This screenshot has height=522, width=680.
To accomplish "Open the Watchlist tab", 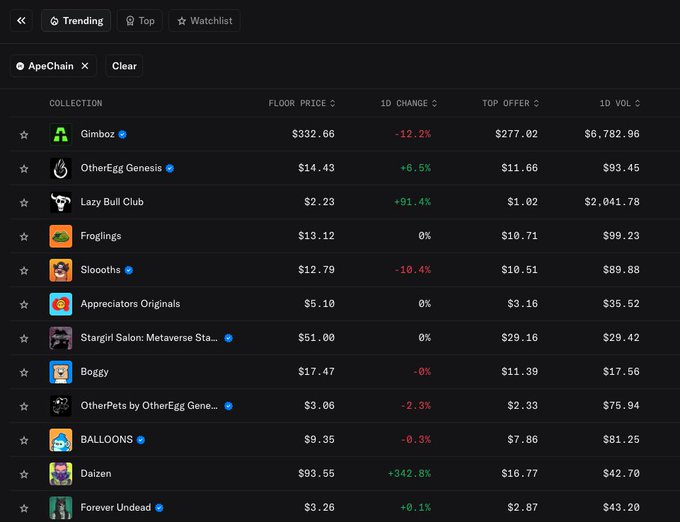I will click(x=205, y=21).
